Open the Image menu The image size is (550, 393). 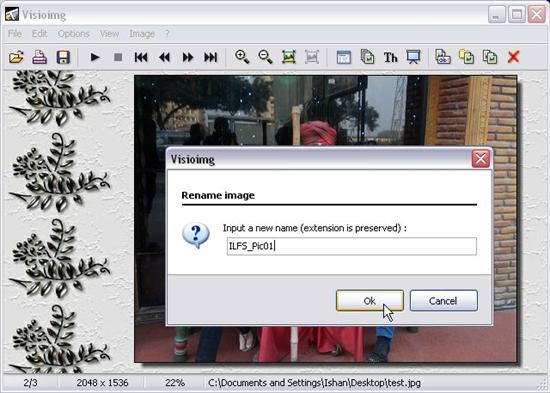142,34
